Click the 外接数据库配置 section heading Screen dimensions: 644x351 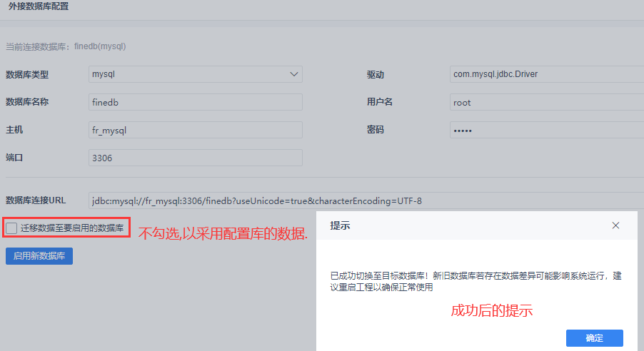(39, 6)
